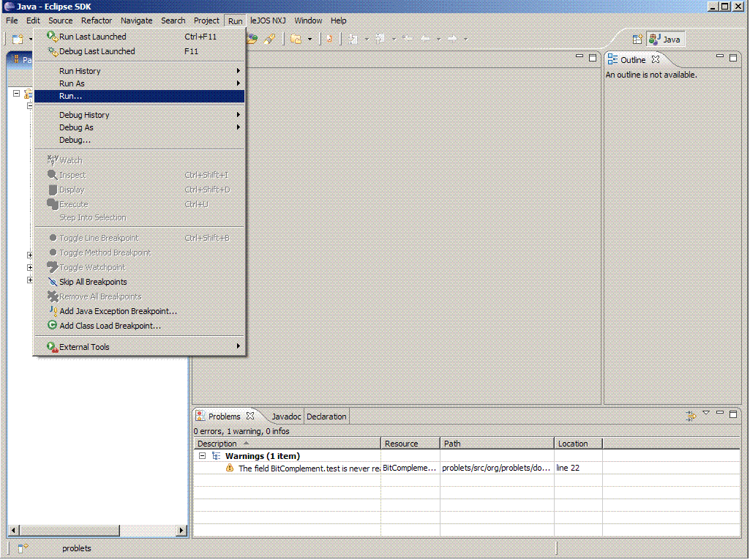Collapse the Warnings (1 item) group
750x560 pixels.
pyautogui.click(x=203, y=455)
